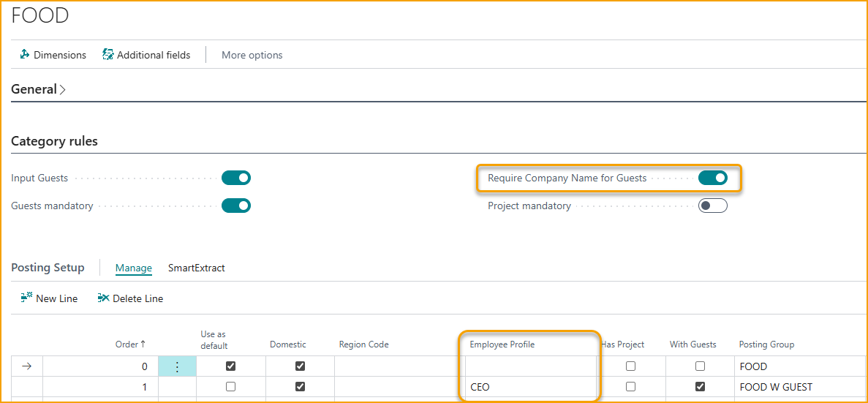This screenshot has width=868, height=403.
Task: Switch to the SmartExtract tab
Action: coord(196,268)
